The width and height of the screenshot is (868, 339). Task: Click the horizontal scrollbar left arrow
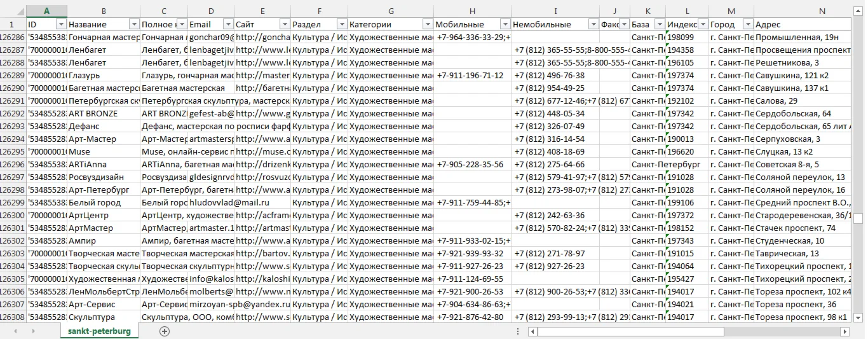click(x=533, y=331)
